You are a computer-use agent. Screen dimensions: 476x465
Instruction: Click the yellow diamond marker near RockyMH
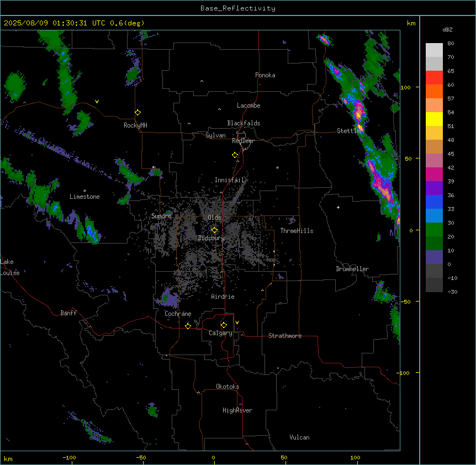(138, 113)
